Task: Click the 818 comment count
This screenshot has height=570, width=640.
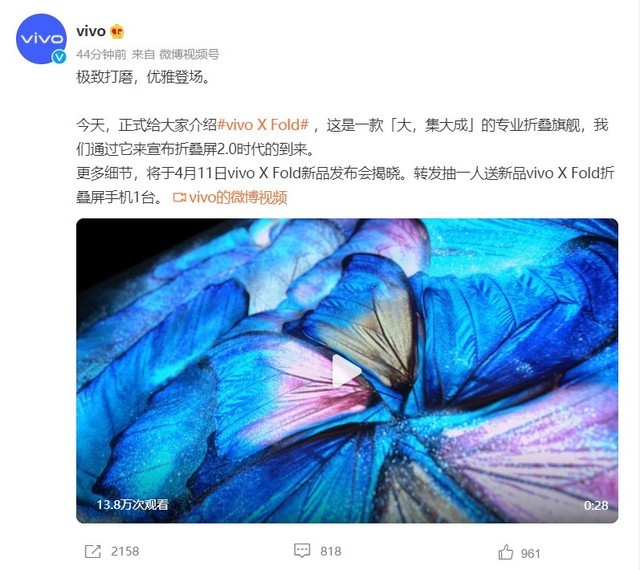Action: [331, 552]
